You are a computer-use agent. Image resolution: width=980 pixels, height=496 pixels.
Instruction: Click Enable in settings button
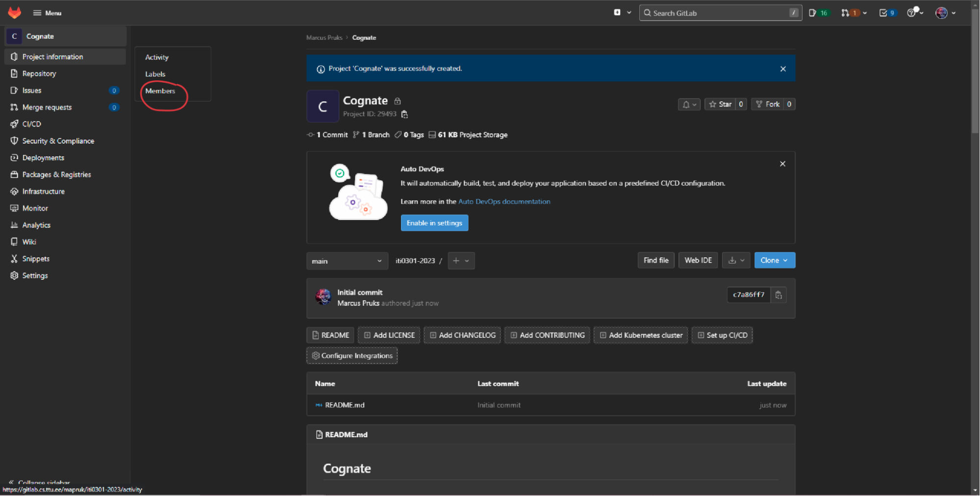[x=434, y=223]
